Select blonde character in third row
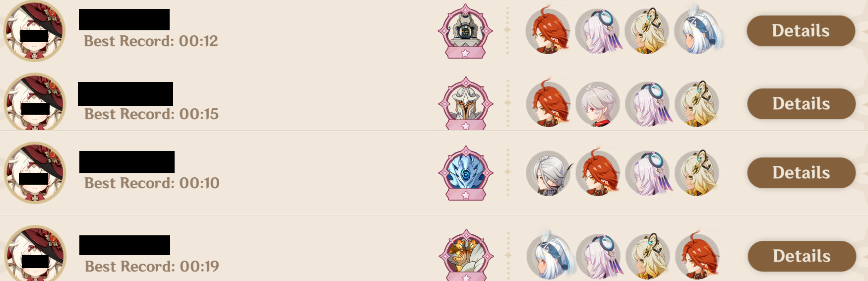This screenshot has height=281, width=868. coord(697,173)
